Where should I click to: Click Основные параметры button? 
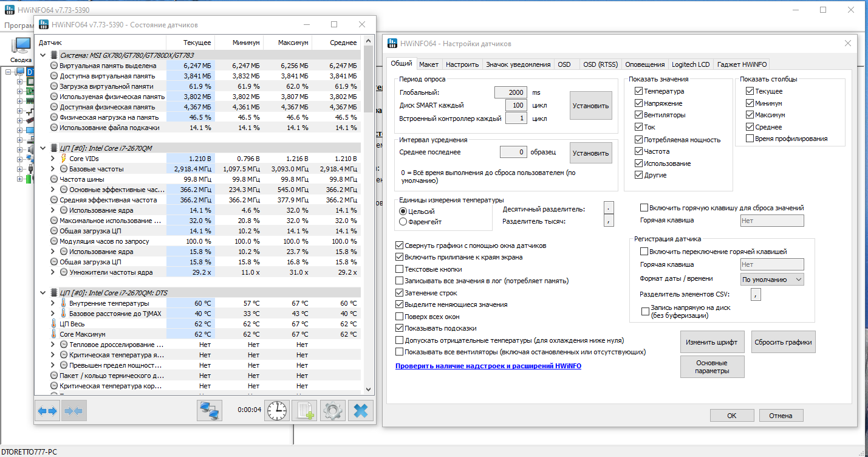click(713, 366)
